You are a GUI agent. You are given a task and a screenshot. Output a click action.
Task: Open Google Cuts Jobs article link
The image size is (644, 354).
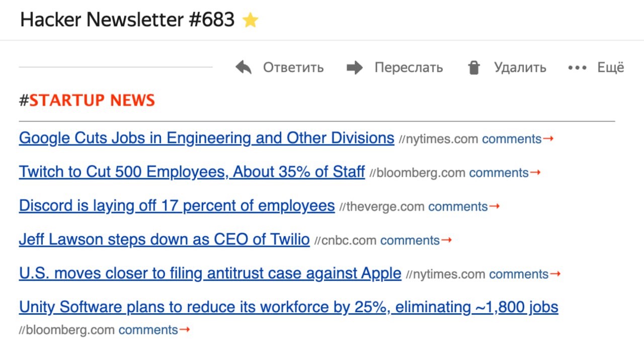pos(206,138)
